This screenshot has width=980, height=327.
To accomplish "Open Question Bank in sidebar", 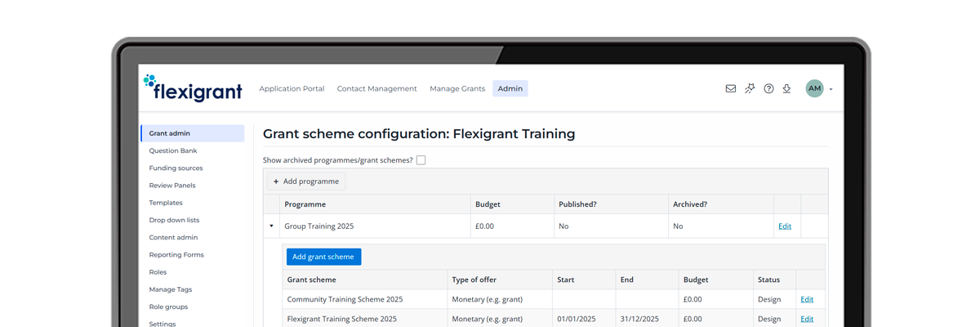I will pos(173,150).
